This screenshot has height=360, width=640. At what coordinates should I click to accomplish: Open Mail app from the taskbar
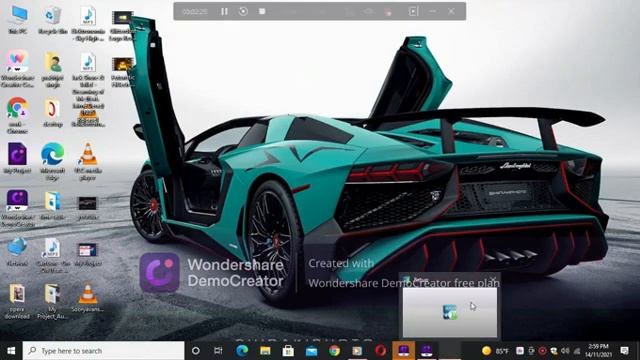311,351
